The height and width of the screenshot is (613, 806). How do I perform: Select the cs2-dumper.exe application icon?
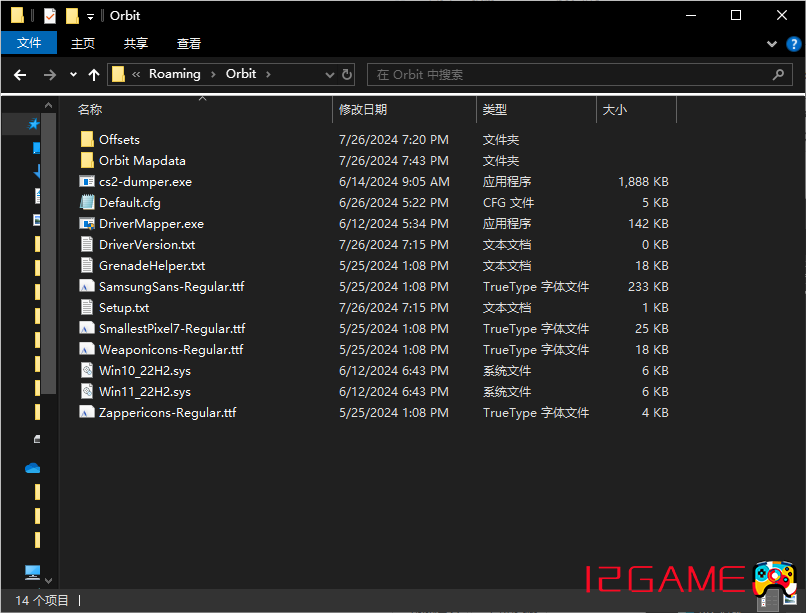pos(87,181)
